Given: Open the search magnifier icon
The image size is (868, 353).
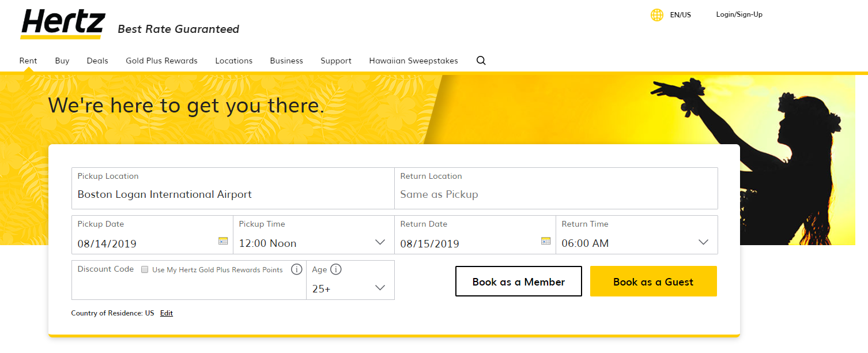Looking at the screenshot, I should pyautogui.click(x=481, y=61).
